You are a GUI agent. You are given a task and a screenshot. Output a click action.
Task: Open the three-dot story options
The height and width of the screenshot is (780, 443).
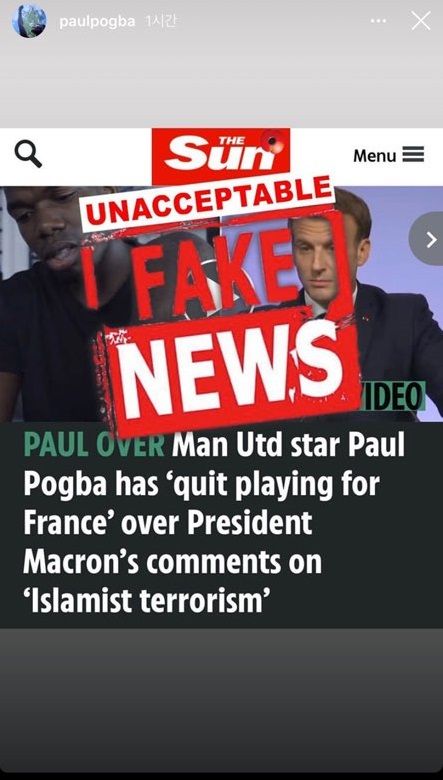(378, 21)
